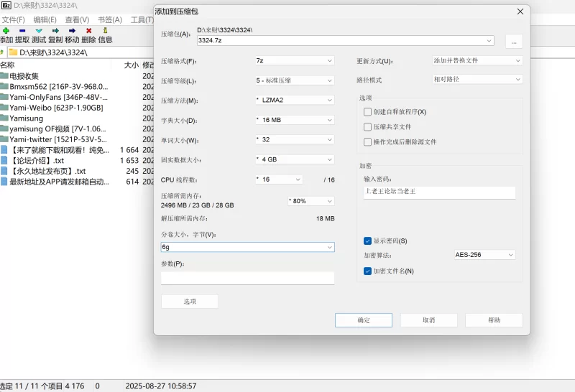Click the browse "..." button

pos(514,42)
